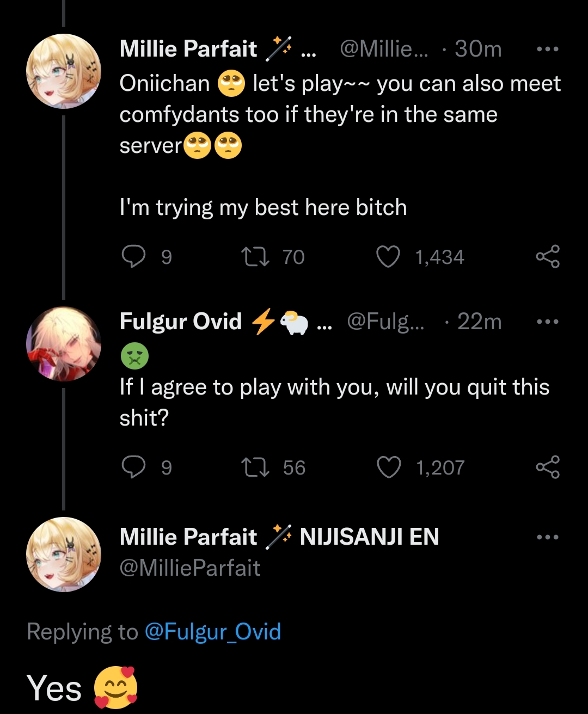This screenshot has width=588, height=714.
Task: Reply to Millie's 30m tweet
Action: click(x=133, y=257)
